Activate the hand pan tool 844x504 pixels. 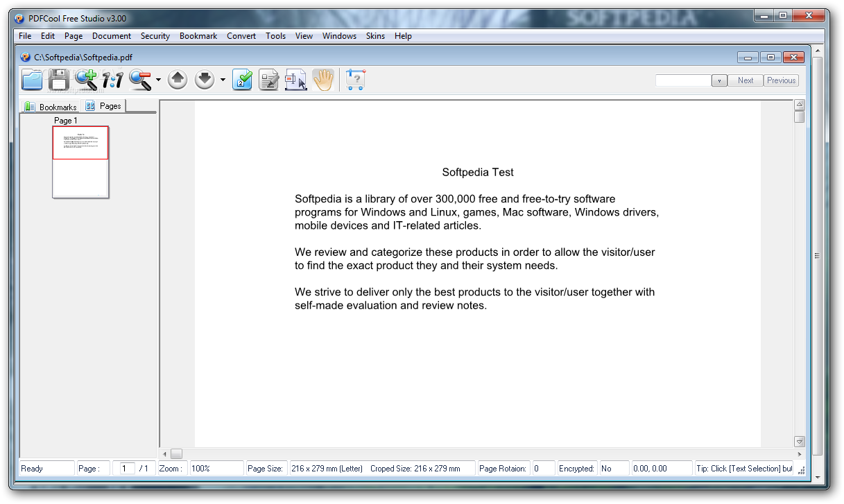322,80
